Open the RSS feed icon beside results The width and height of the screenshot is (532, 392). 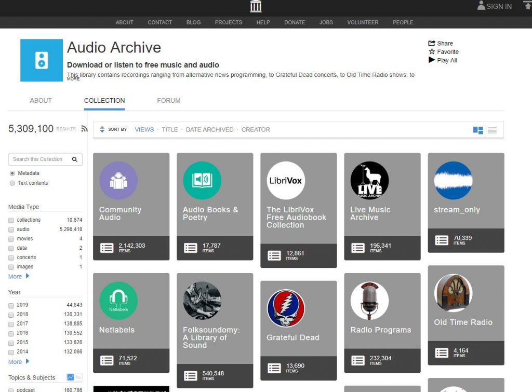85,129
